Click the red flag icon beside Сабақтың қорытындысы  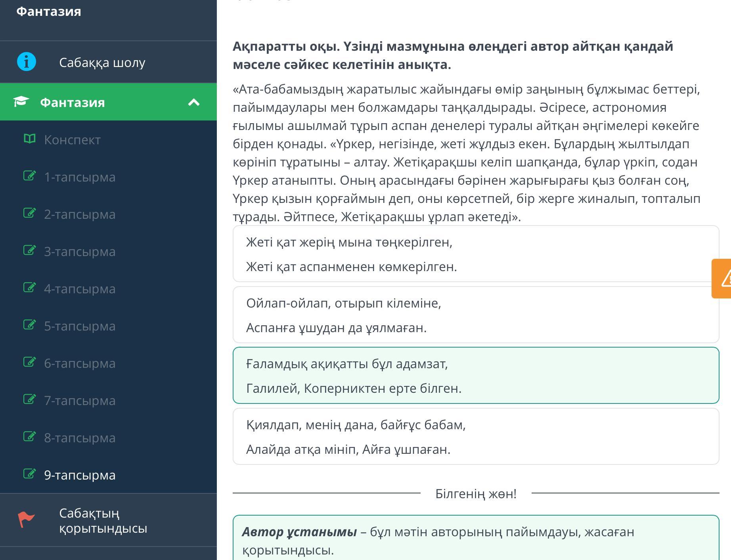click(x=26, y=520)
